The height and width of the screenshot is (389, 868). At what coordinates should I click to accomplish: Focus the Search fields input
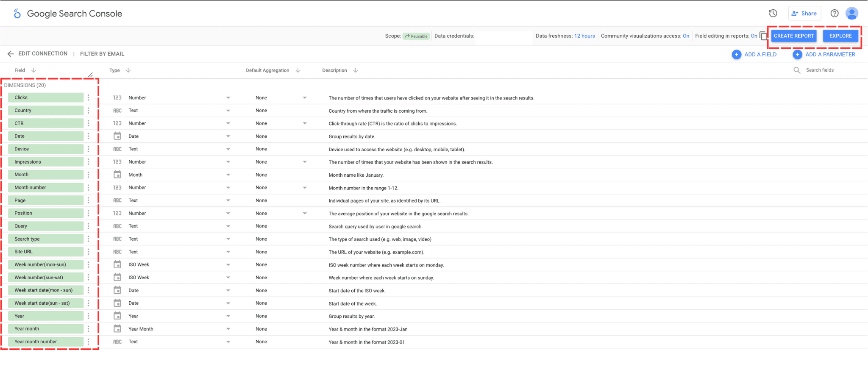coord(830,70)
